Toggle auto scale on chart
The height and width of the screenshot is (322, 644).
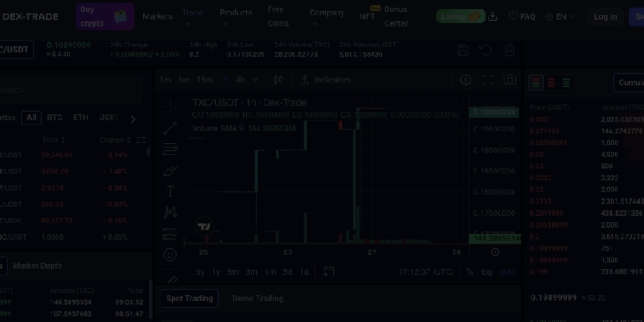coord(507,272)
